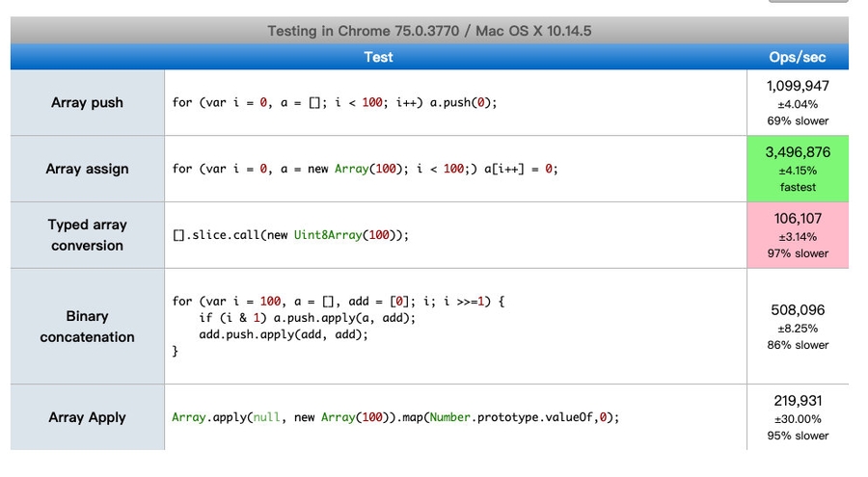Select the Typed array conversion row label

pyautogui.click(x=88, y=235)
